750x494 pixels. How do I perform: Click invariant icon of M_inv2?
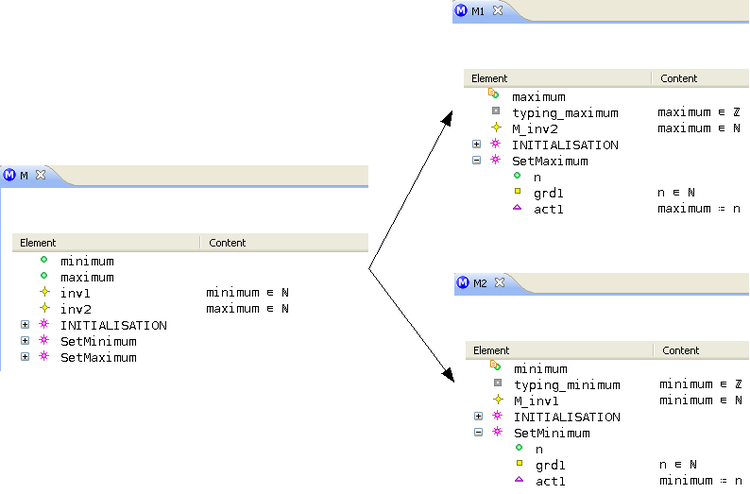tap(496, 127)
